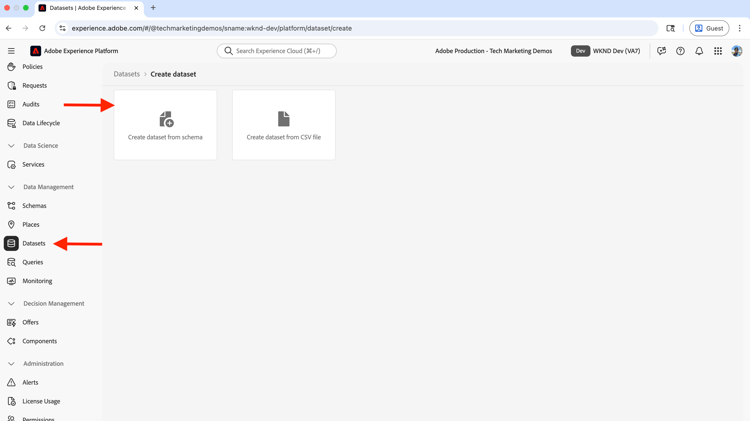Click the Offers sidebar icon
Image resolution: width=750 pixels, height=421 pixels.
point(11,322)
